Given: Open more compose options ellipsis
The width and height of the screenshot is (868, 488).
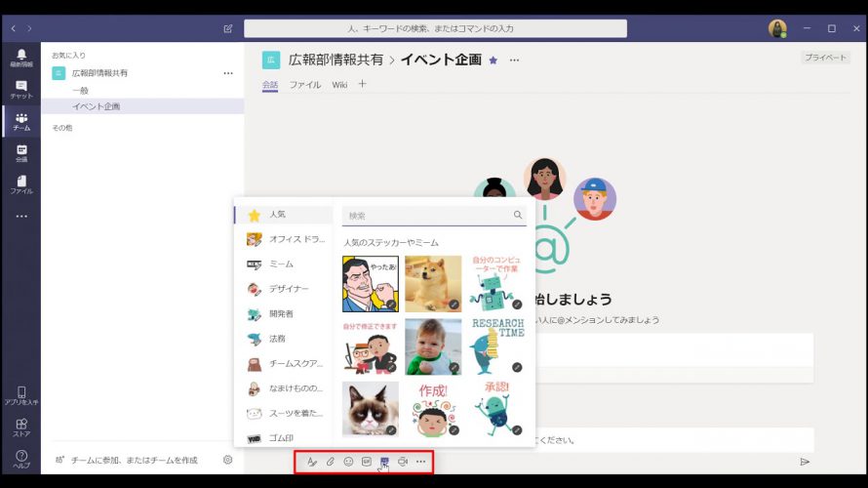Looking at the screenshot, I should pyautogui.click(x=420, y=462).
